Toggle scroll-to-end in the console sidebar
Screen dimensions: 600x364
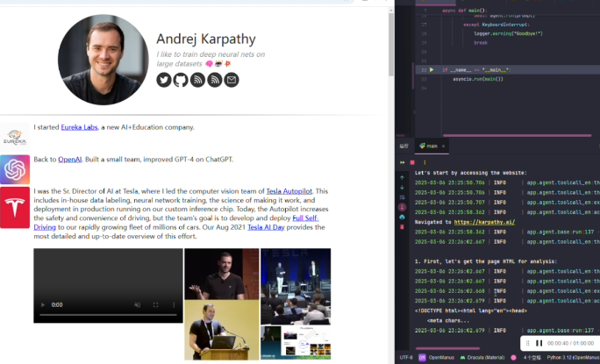coord(402,208)
